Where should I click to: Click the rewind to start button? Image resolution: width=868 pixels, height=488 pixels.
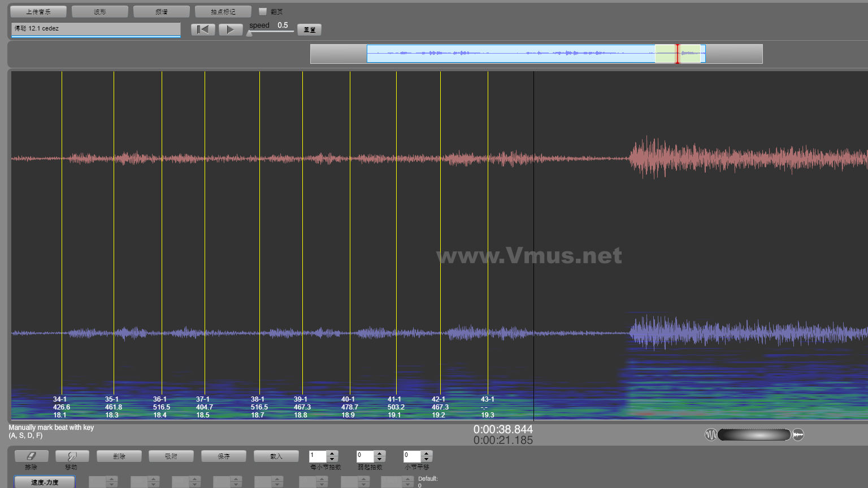coord(203,29)
